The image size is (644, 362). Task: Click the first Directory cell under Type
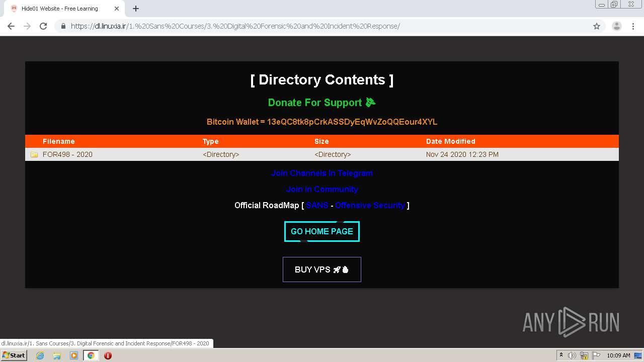click(221, 154)
